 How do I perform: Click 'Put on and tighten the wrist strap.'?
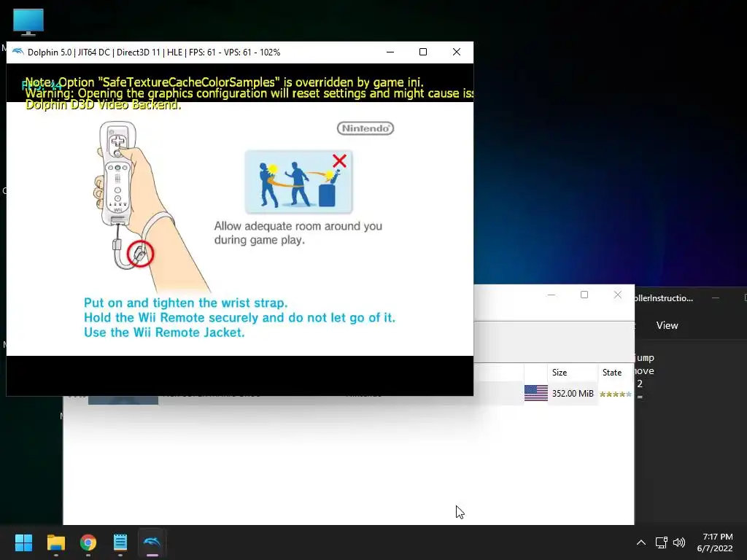186,303
